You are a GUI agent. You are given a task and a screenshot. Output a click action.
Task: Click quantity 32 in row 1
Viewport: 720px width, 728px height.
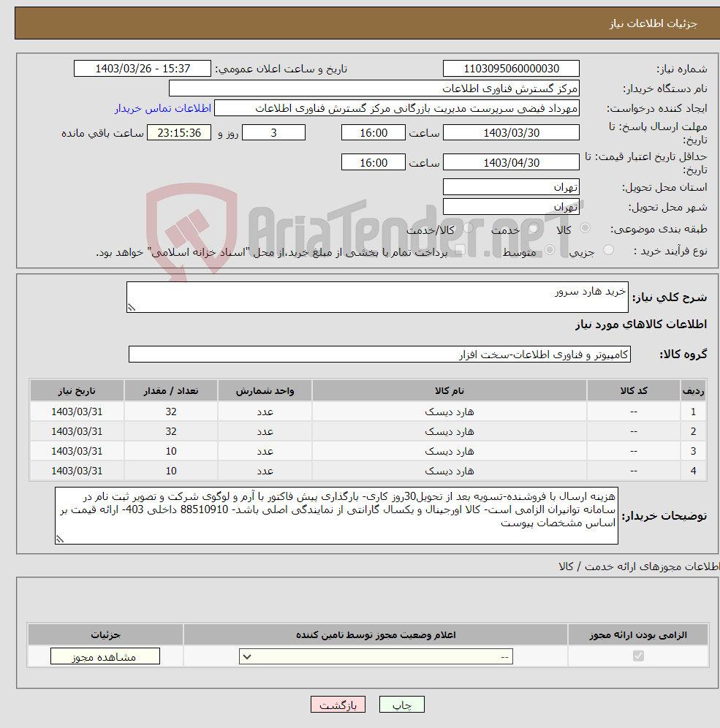(x=171, y=412)
